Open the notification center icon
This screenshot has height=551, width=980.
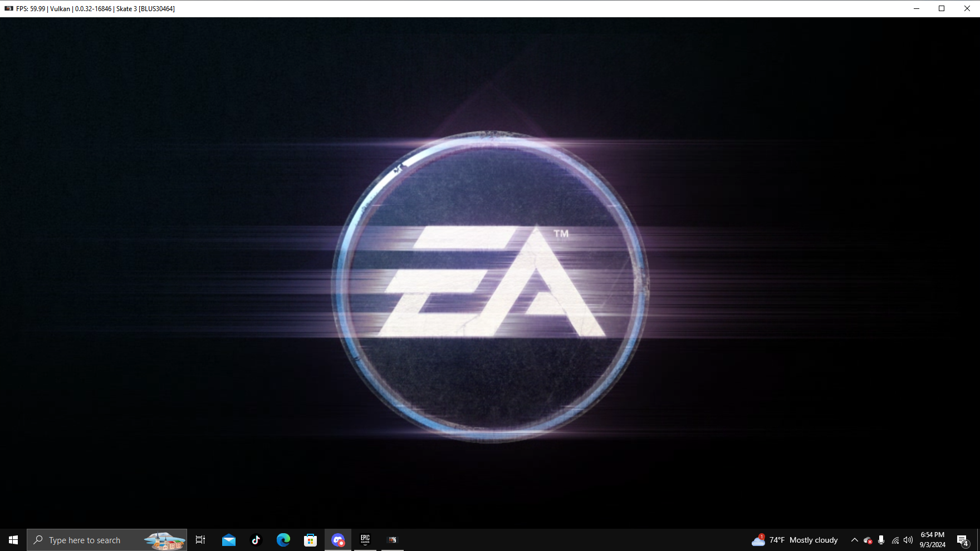[x=963, y=540]
